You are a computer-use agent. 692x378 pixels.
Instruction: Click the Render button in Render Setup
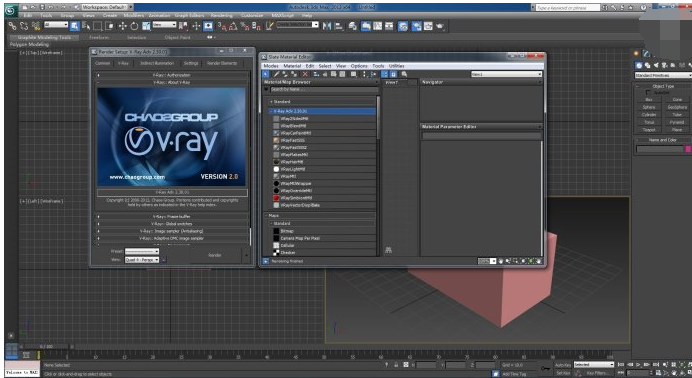(x=214, y=255)
